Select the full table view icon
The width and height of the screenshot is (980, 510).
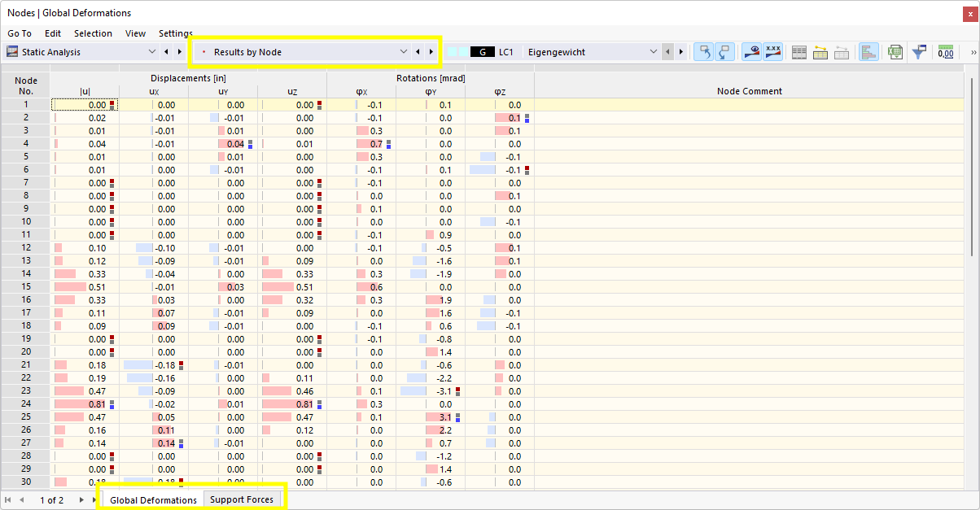pyautogui.click(x=798, y=51)
